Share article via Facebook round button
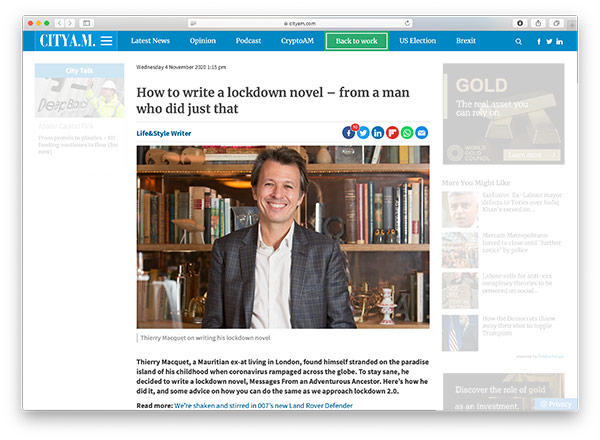Image resolution: width=600 pixels, height=440 pixels. 349,133
